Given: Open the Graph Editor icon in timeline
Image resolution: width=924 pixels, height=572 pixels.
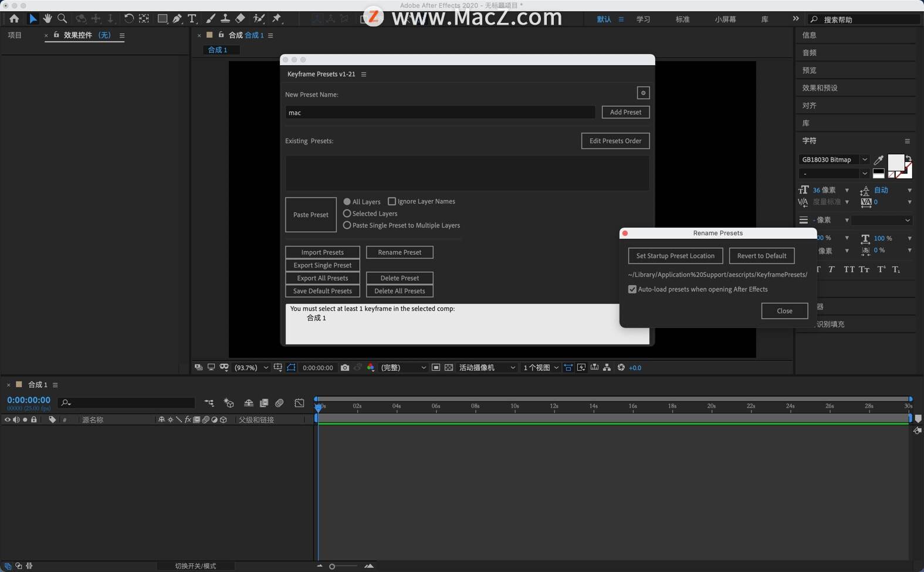Looking at the screenshot, I should click(299, 403).
